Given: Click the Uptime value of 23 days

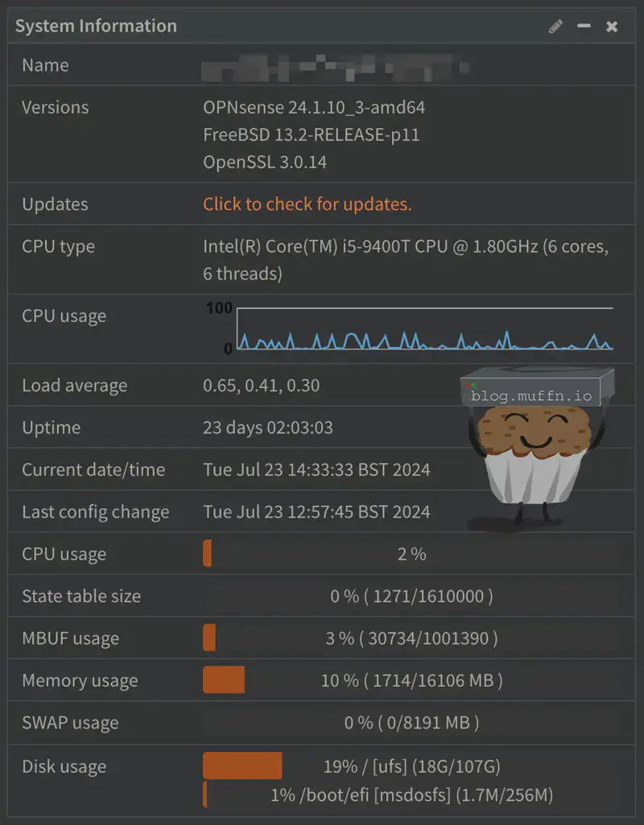Looking at the screenshot, I should point(268,427).
